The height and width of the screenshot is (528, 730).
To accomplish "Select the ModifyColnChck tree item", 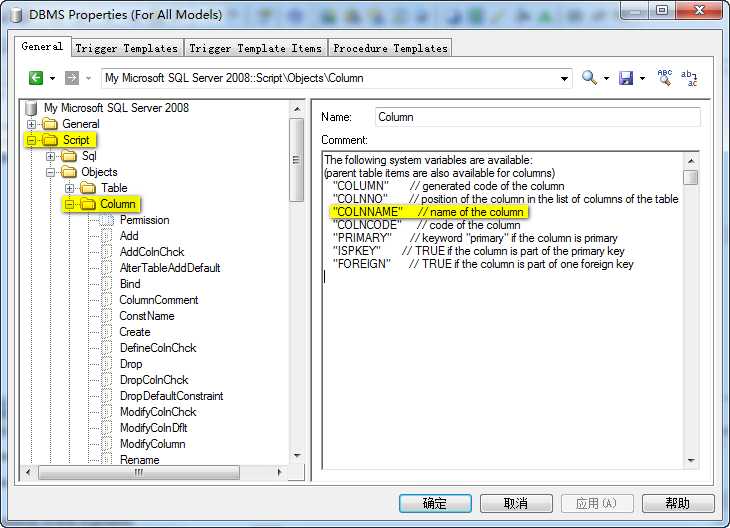I will (x=158, y=412).
